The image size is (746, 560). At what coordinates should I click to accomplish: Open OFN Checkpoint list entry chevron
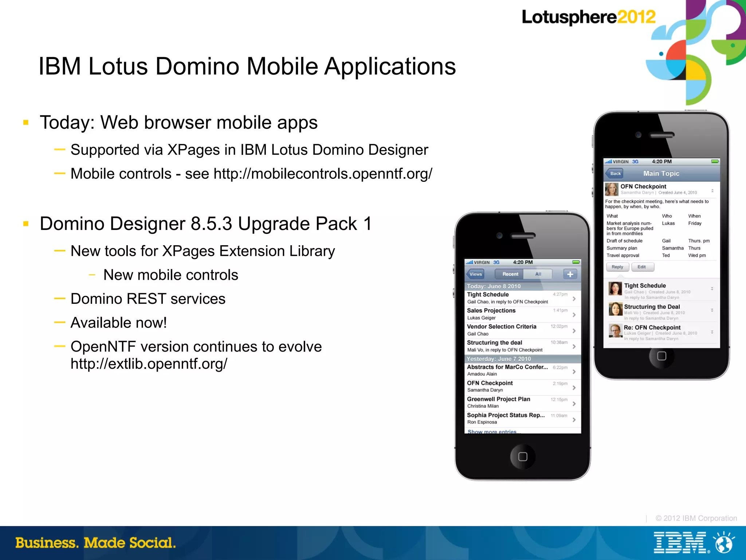click(574, 388)
